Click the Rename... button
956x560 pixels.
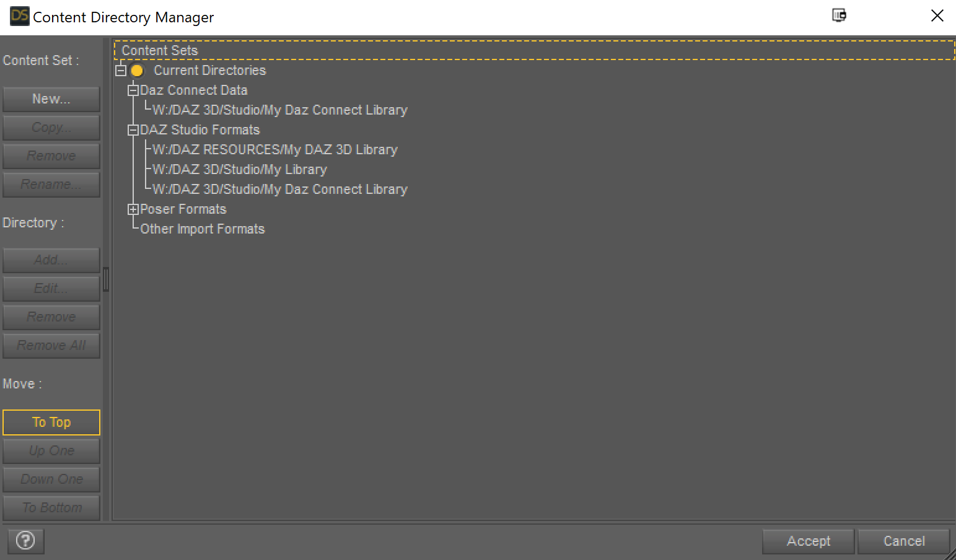(x=51, y=185)
